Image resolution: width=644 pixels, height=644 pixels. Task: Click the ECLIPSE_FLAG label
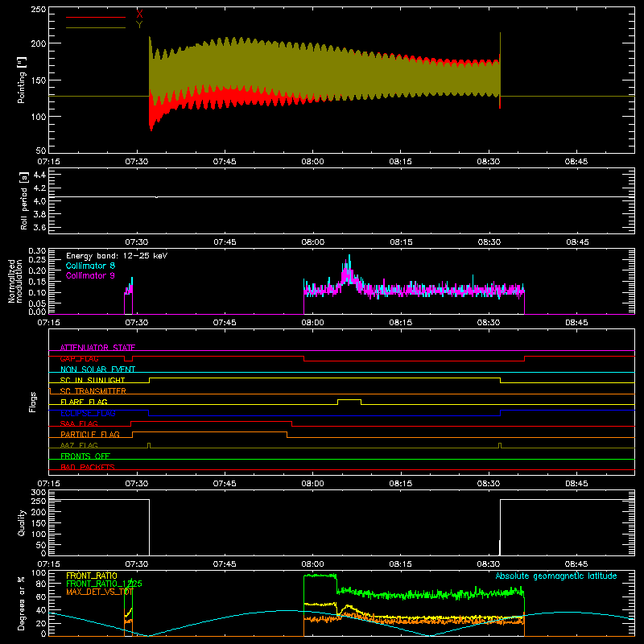pyautogui.click(x=88, y=413)
